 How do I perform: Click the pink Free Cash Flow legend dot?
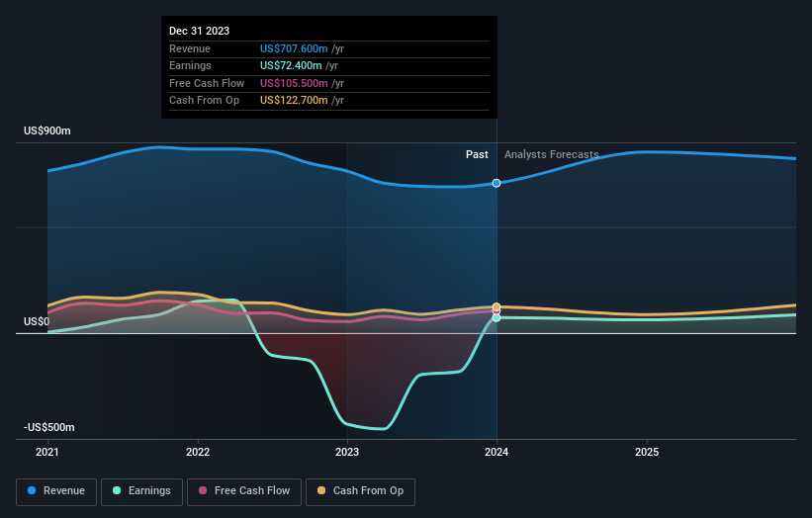203,490
